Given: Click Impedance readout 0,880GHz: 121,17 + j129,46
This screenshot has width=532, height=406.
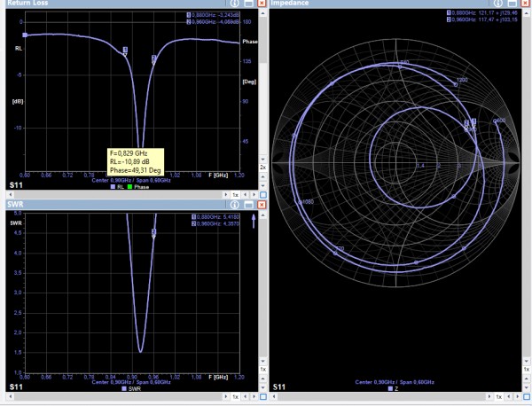Looking at the screenshot, I should [x=482, y=13].
